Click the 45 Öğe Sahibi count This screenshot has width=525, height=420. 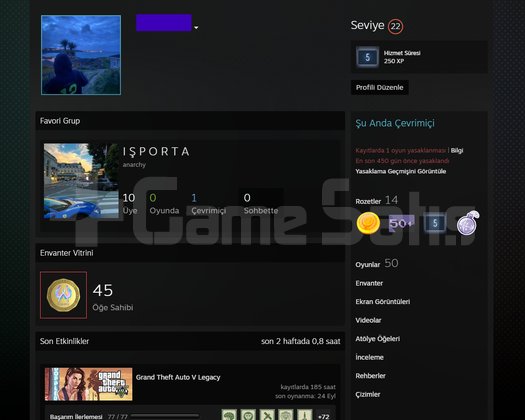pyautogui.click(x=113, y=297)
